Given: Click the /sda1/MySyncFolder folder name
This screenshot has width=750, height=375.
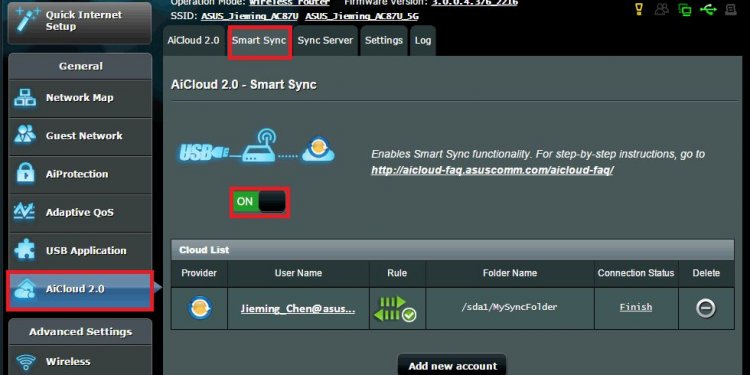Looking at the screenshot, I should coord(509,308).
